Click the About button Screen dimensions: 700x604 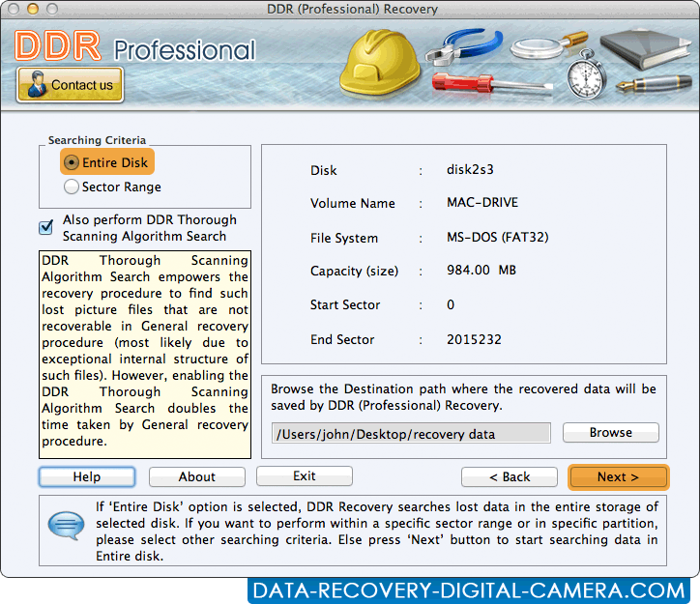(x=197, y=476)
